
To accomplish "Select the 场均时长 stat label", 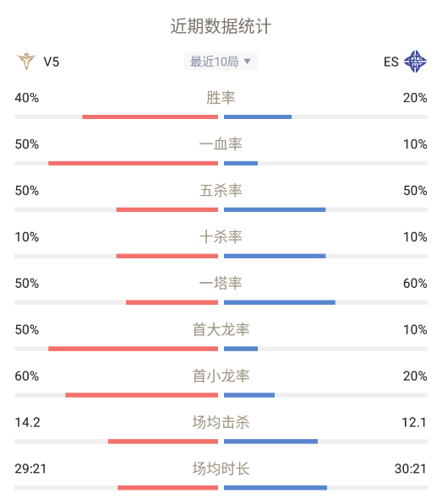I will [221, 469].
